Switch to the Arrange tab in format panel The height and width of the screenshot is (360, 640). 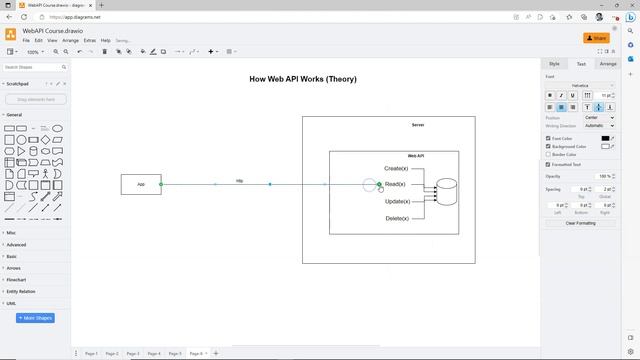click(x=608, y=64)
